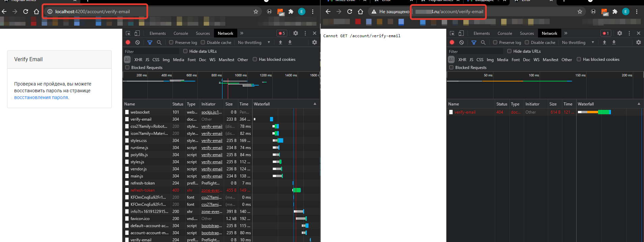Reload the right browser window

(350, 11)
